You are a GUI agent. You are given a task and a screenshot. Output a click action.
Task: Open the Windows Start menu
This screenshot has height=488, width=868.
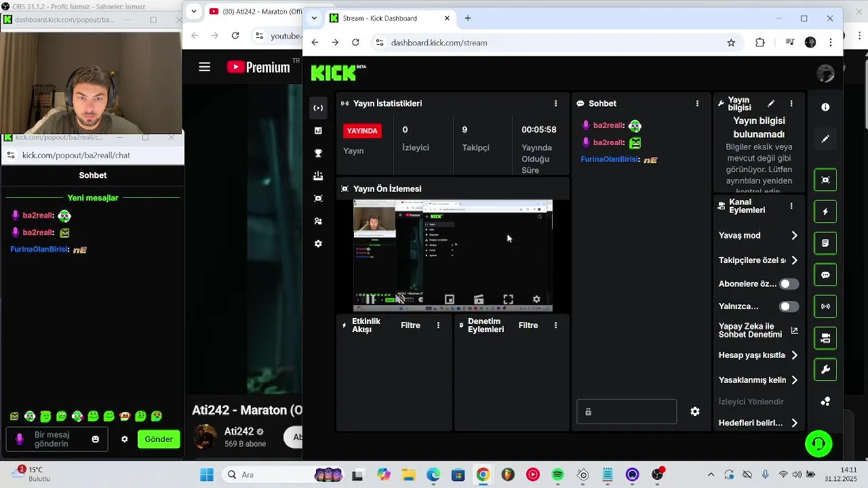tap(207, 474)
